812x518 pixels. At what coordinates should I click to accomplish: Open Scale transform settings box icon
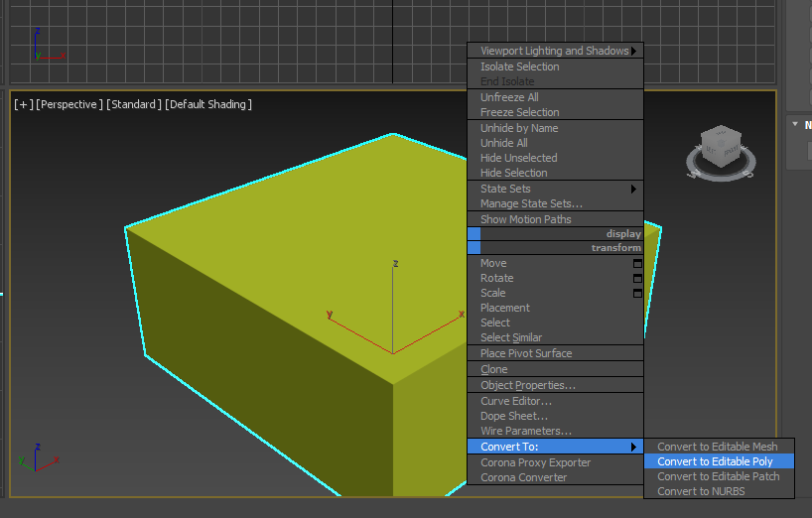tap(637, 293)
